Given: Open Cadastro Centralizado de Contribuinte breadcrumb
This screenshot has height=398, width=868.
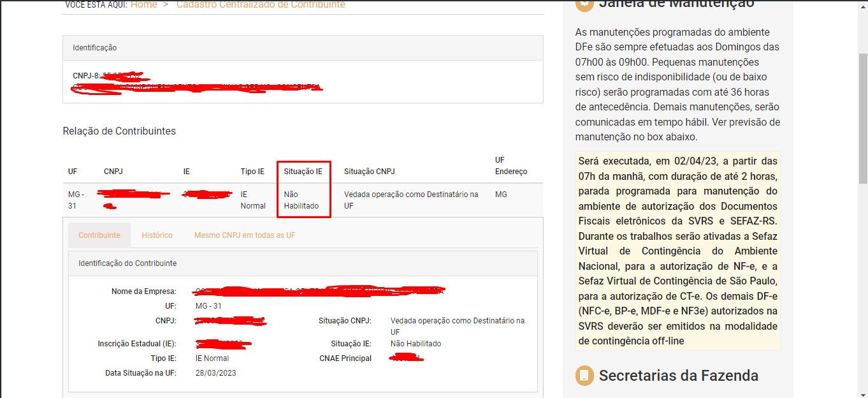Looking at the screenshot, I should pos(261,4).
